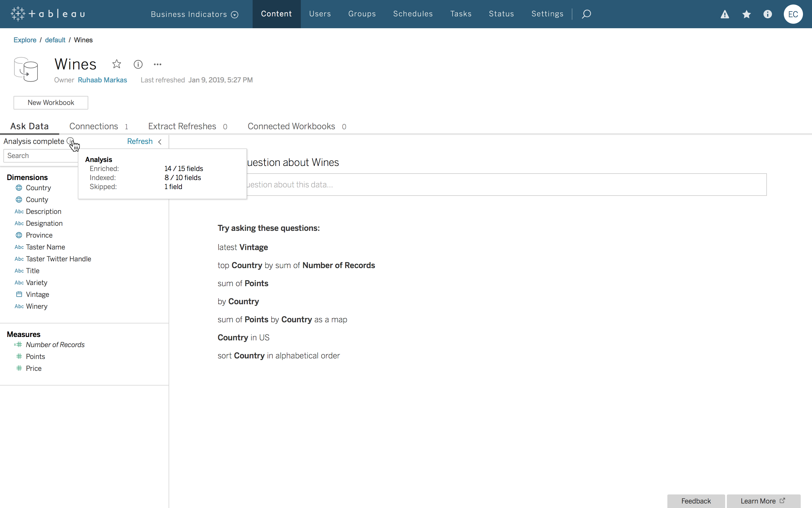Select suggestion 'latest Vintage'
This screenshot has height=508, width=812.
coord(242,247)
